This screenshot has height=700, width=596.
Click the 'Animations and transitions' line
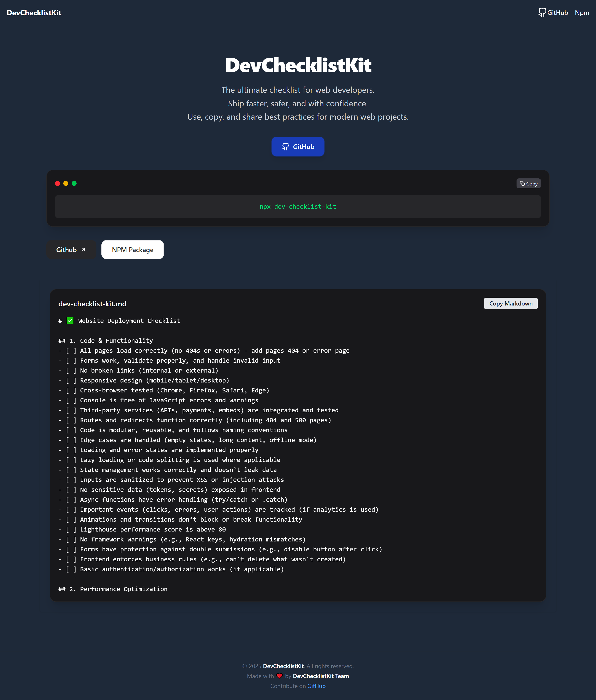180,519
